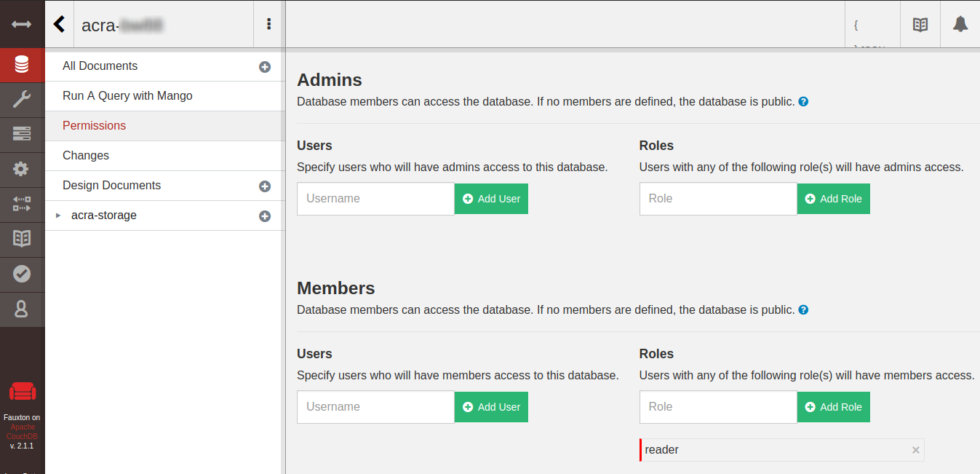This screenshot has width=980, height=474.
Task: Open Active Tasks sidebar icon
Action: (22, 134)
